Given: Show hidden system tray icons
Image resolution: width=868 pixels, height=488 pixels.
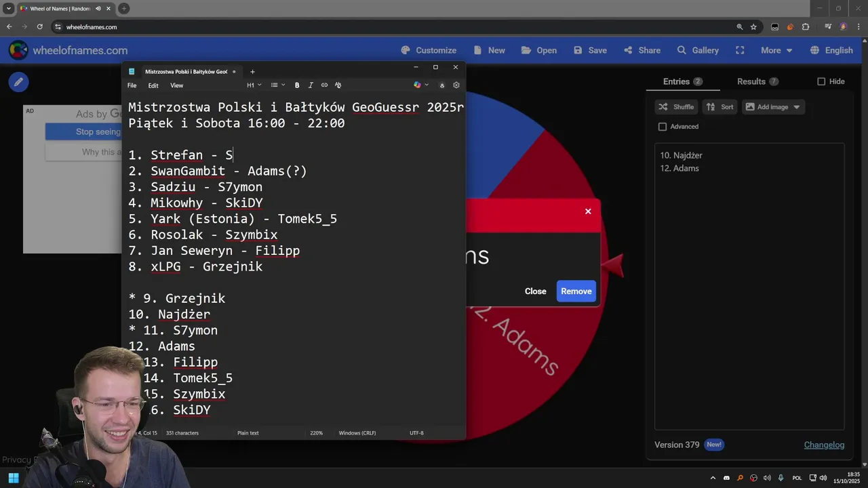Looking at the screenshot, I should point(713,478).
